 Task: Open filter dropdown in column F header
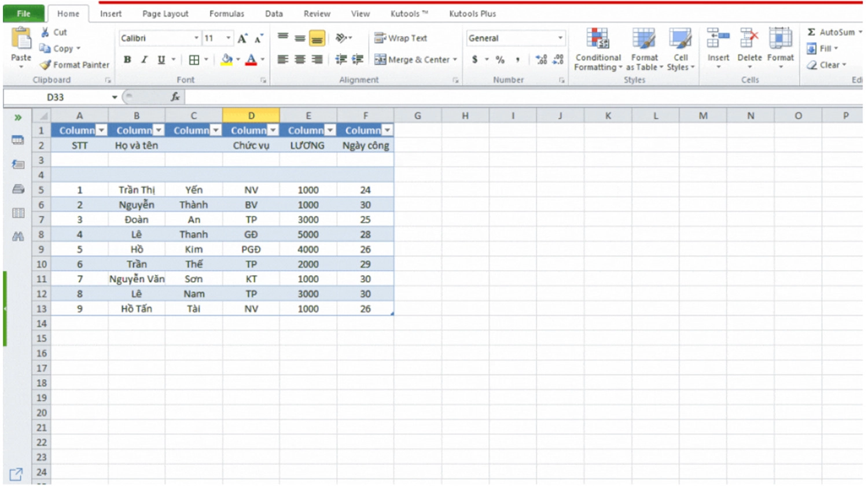click(x=387, y=131)
